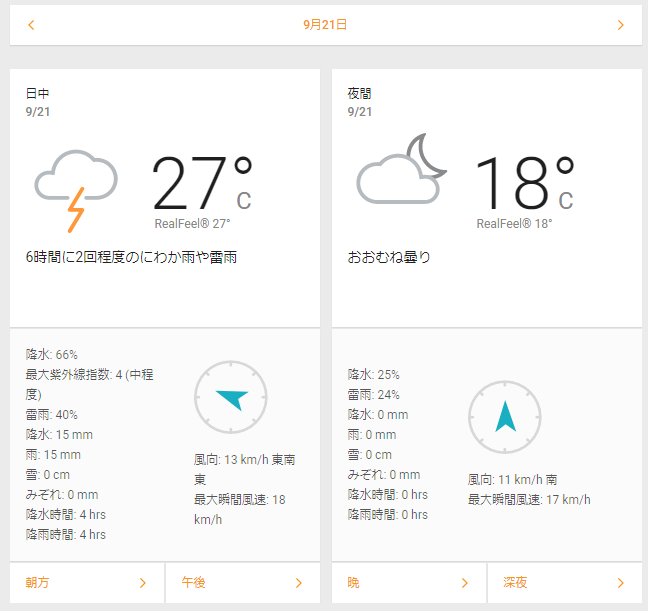Click the chevron beside 深夜
Viewport: 648px width, 611px height.
point(620,583)
